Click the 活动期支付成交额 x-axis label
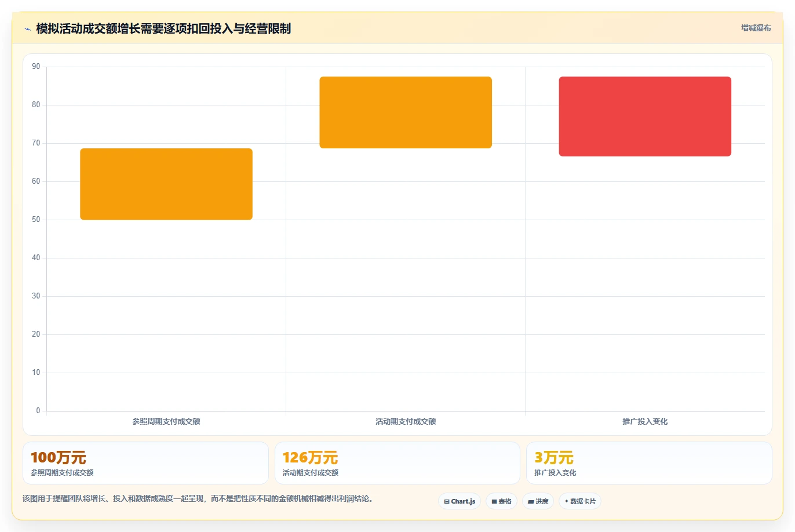The width and height of the screenshot is (795, 532). click(406, 421)
